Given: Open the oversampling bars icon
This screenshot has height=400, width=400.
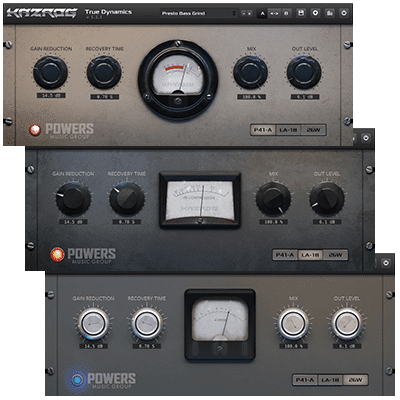Looking at the screenshot, I should 330,13.
